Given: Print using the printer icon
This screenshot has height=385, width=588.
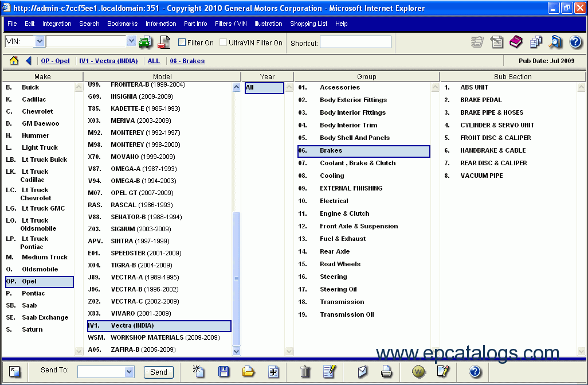Looking at the screenshot, I should [386, 371].
